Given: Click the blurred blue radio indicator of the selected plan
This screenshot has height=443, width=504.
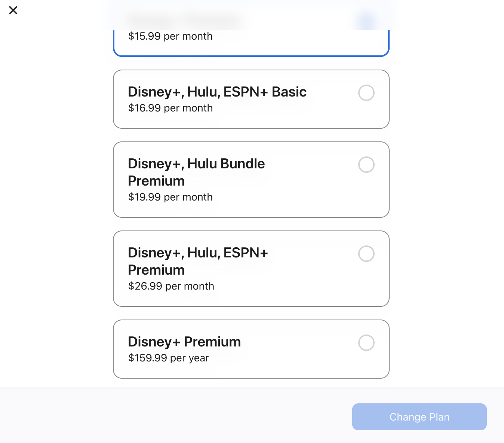Looking at the screenshot, I should [366, 21].
